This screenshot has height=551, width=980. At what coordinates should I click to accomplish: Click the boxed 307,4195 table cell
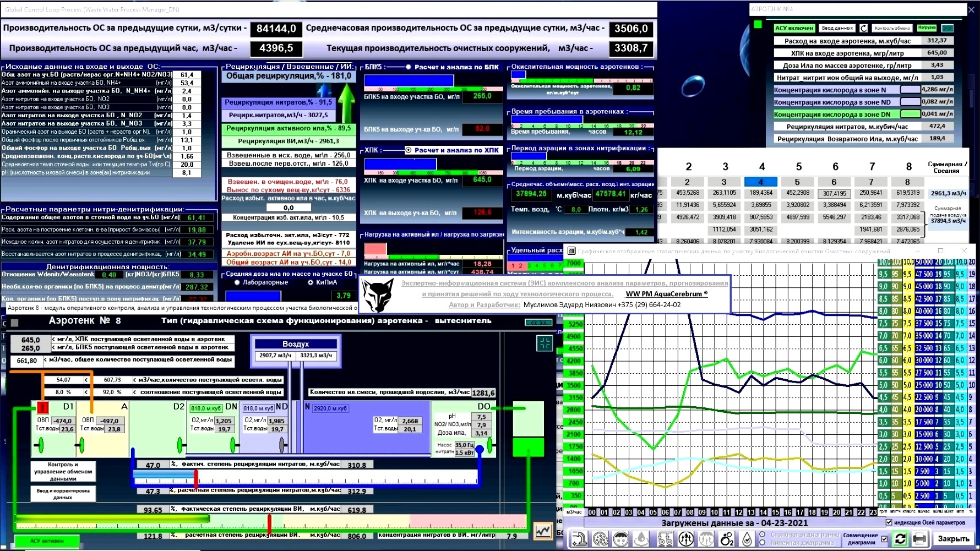835,194
